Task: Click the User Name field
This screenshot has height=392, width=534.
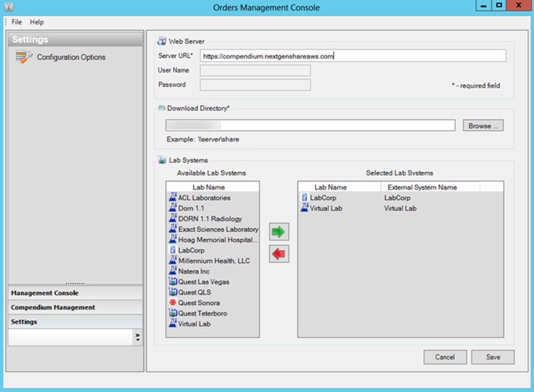Action: [x=255, y=71]
